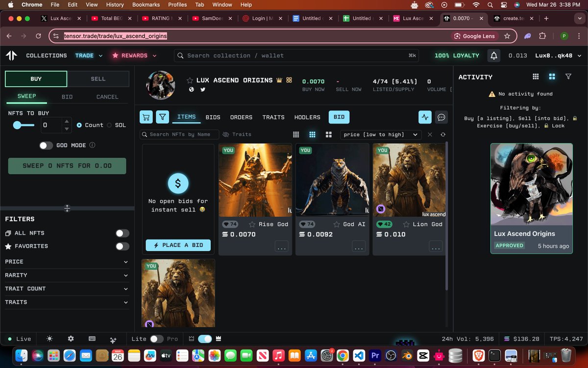588x368 pixels.
Task: Click the funnel filter icon beside Items tab
Action: [162, 117]
